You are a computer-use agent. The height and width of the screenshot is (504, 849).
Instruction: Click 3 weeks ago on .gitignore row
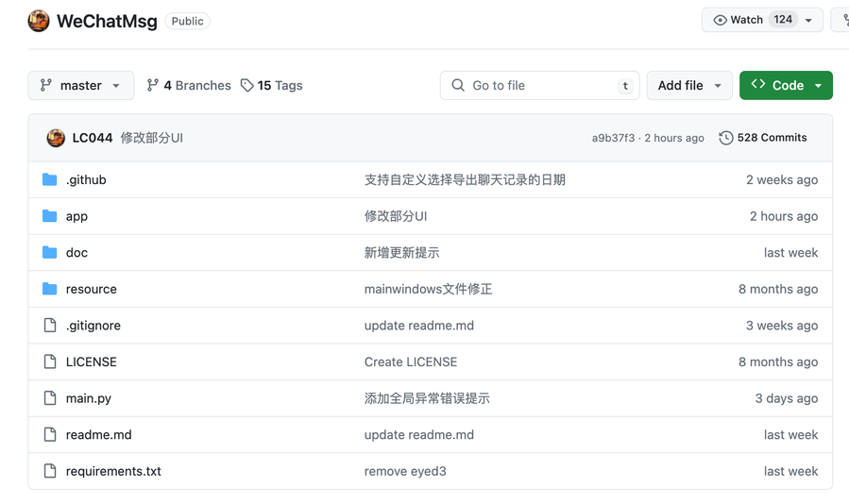[782, 326]
